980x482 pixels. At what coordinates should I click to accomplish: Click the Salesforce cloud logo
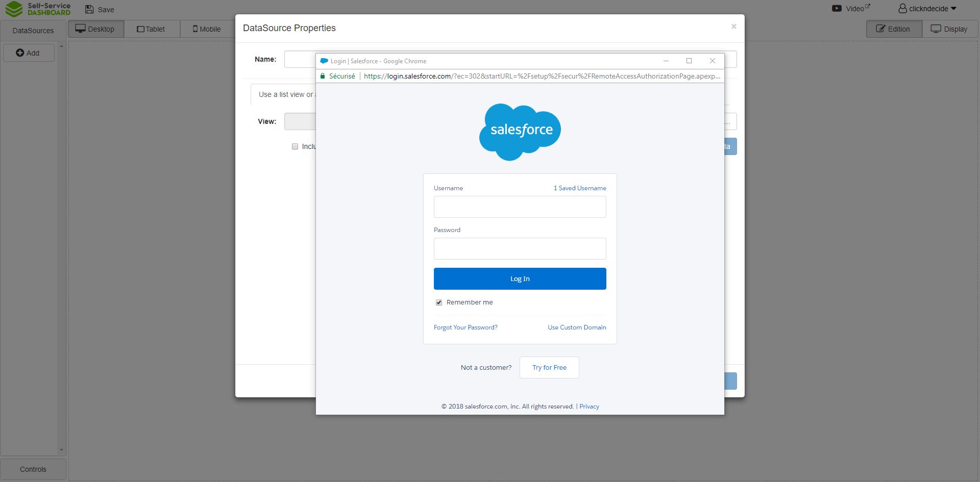click(x=520, y=132)
